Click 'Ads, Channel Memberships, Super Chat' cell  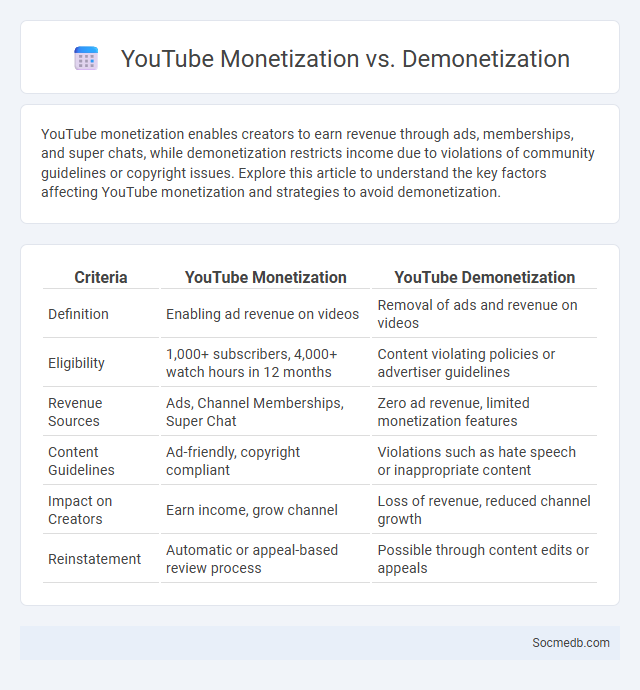coord(265,412)
